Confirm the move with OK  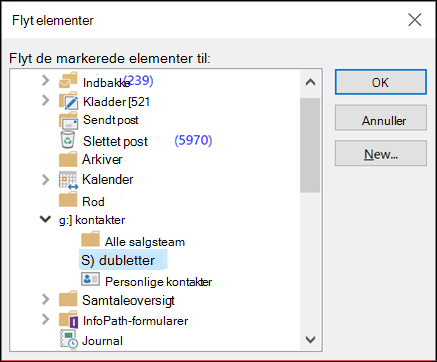(x=381, y=82)
